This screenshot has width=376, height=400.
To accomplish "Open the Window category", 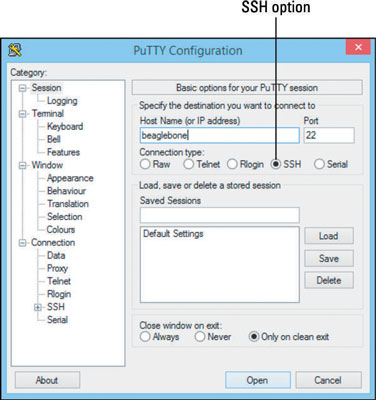I will [47, 165].
